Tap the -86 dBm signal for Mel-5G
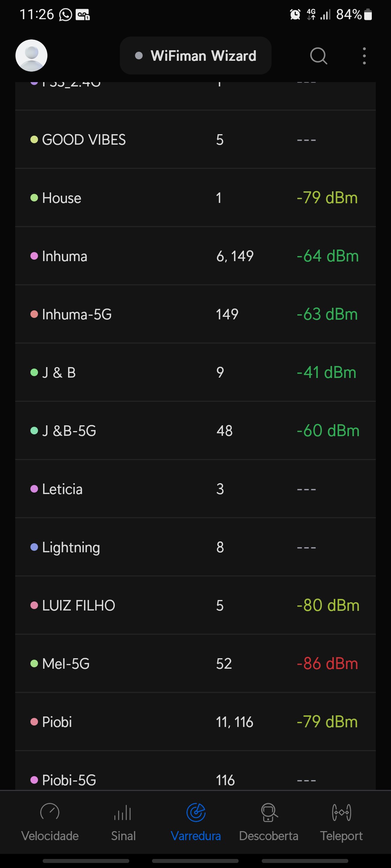This screenshot has height=868, width=391. pyautogui.click(x=327, y=664)
